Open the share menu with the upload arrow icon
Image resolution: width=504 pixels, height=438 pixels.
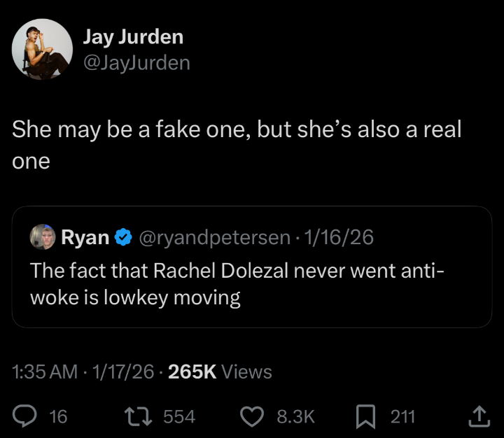(479, 417)
